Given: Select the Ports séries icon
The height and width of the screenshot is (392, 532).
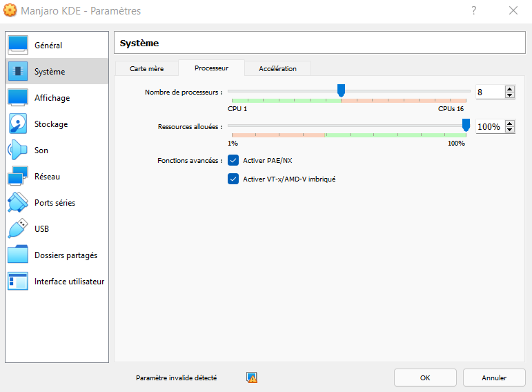Looking at the screenshot, I should coord(17,203).
